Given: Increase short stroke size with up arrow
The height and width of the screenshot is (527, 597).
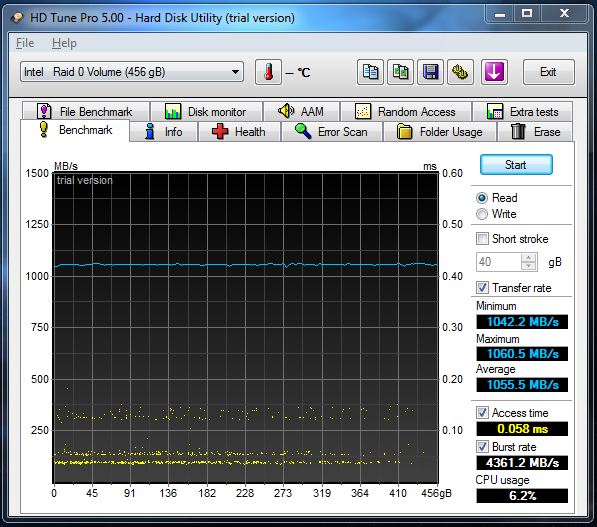Looking at the screenshot, I should pyautogui.click(x=528, y=258).
